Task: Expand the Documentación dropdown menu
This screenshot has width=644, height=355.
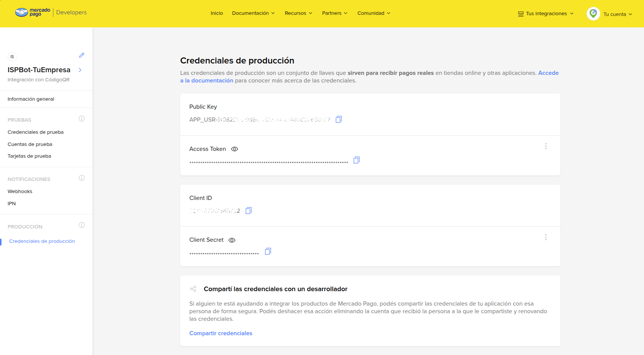Action: coord(253,13)
